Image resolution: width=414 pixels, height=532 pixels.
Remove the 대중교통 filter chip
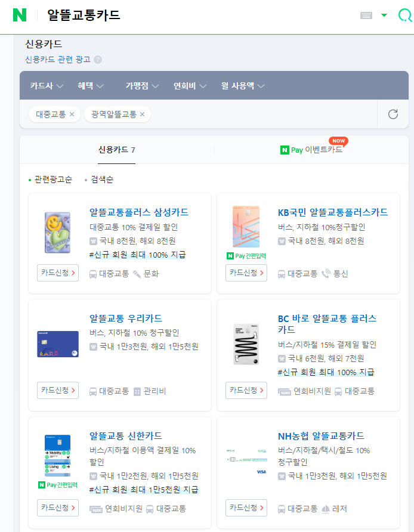[x=72, y=115]
